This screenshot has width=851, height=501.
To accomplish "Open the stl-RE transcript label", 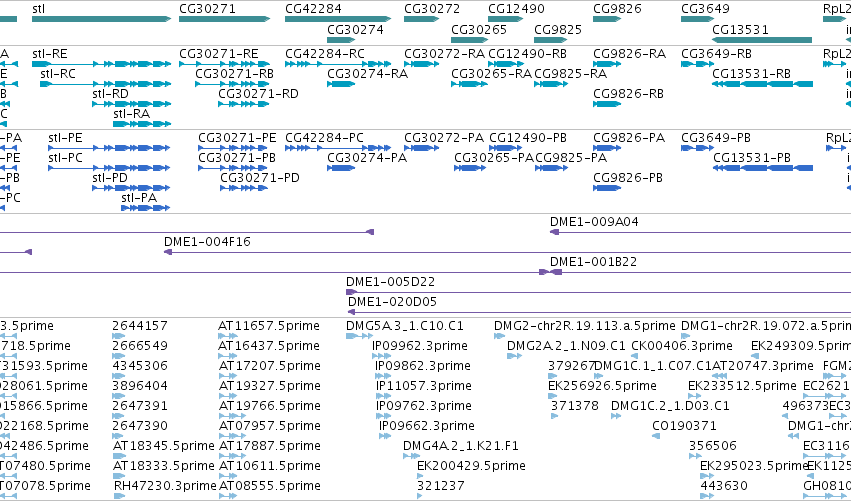I will pyautogui.click(x=50, y=54).
